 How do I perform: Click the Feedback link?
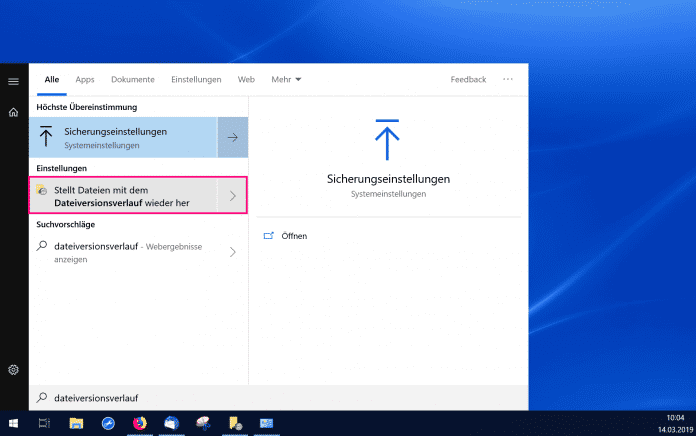pos(468,79)
